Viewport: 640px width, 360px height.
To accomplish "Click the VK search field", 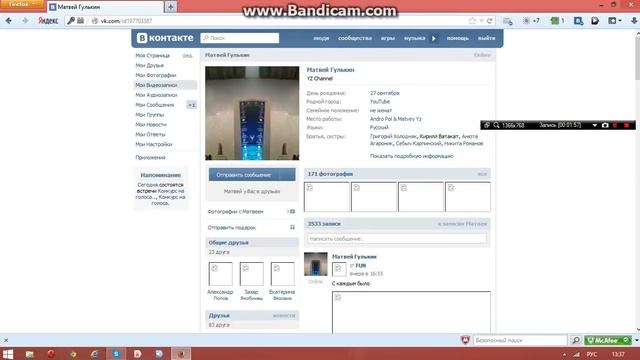I will 240,38.
